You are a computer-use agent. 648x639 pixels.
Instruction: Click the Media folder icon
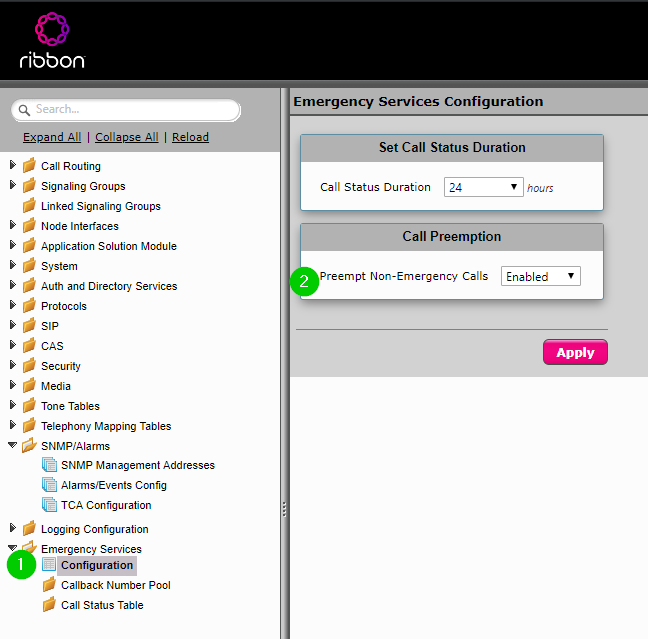click(x=29, y=385)
